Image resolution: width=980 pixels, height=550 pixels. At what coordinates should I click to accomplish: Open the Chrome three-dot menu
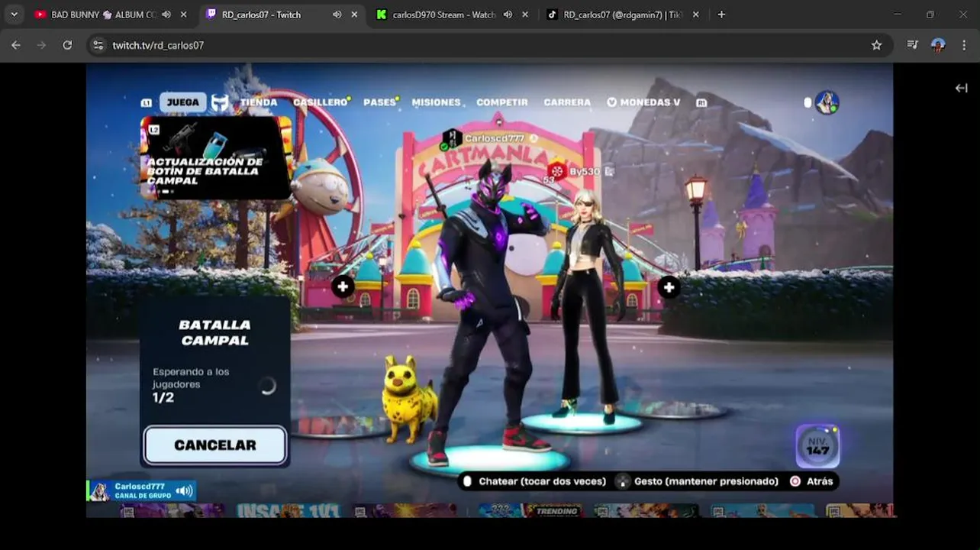click(x=963, y=45)
